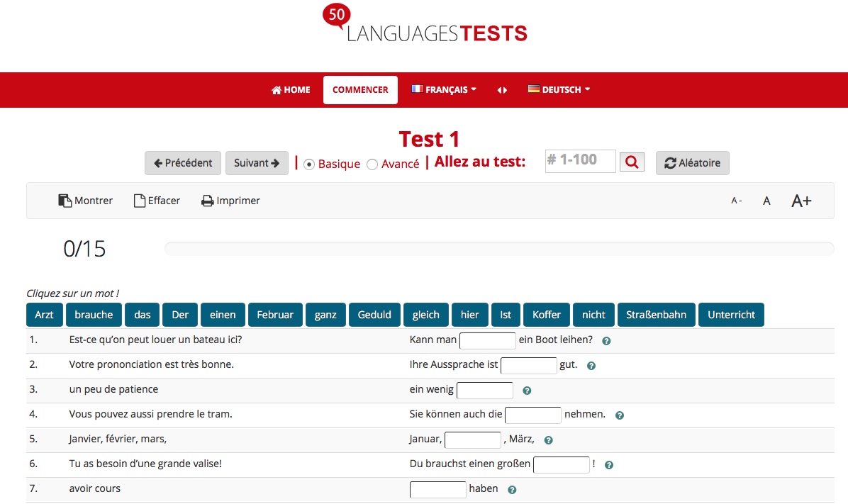Select the Avancé mode radio button
The image size is (848, 504).
tap(372, 164)
